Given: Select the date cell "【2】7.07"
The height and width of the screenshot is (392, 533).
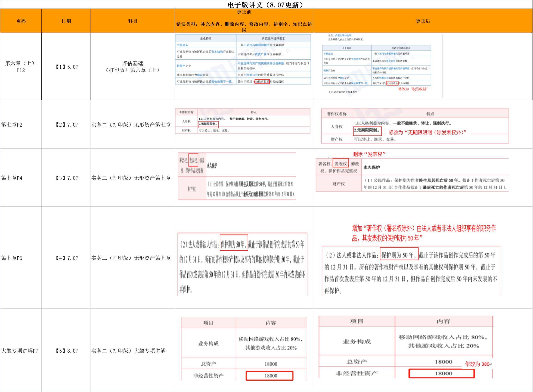Looking at the screenshot, I should click(66, 124).
